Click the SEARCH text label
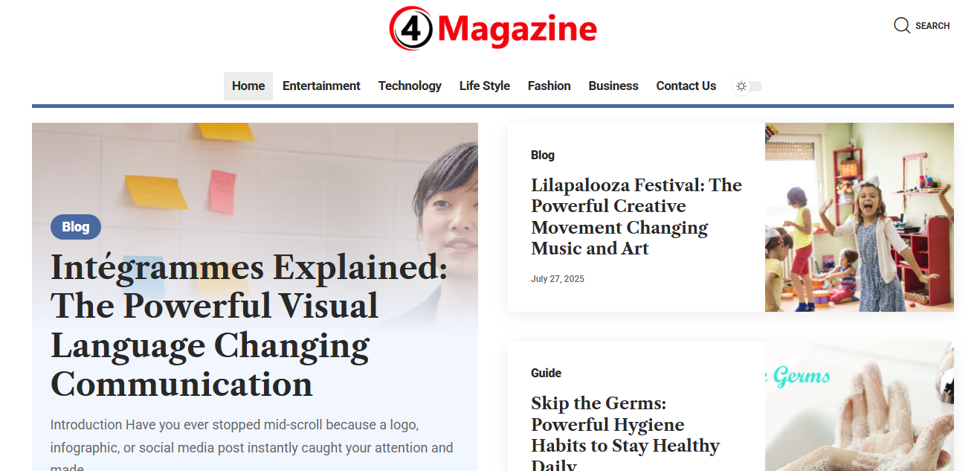980x471 pixels. [932, 26]
